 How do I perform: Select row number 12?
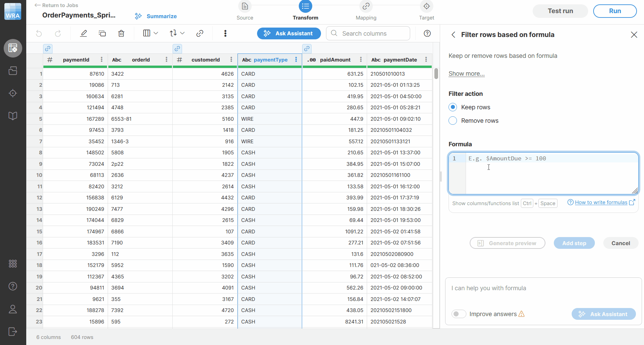[35, 198]
